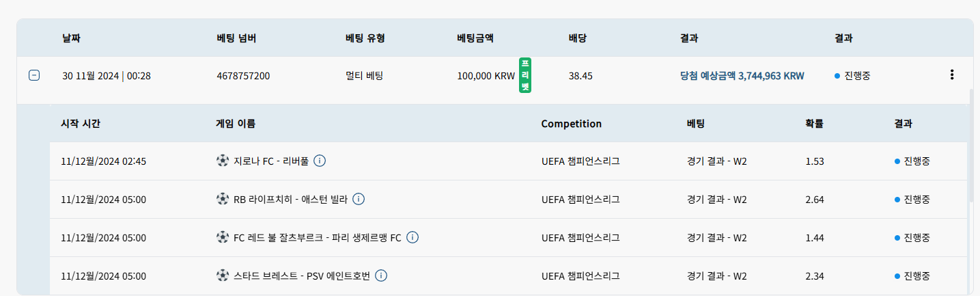980x296 pixels.
Task: Click the 진행중 status in the top bet row
Action: (x=852, y=76)
